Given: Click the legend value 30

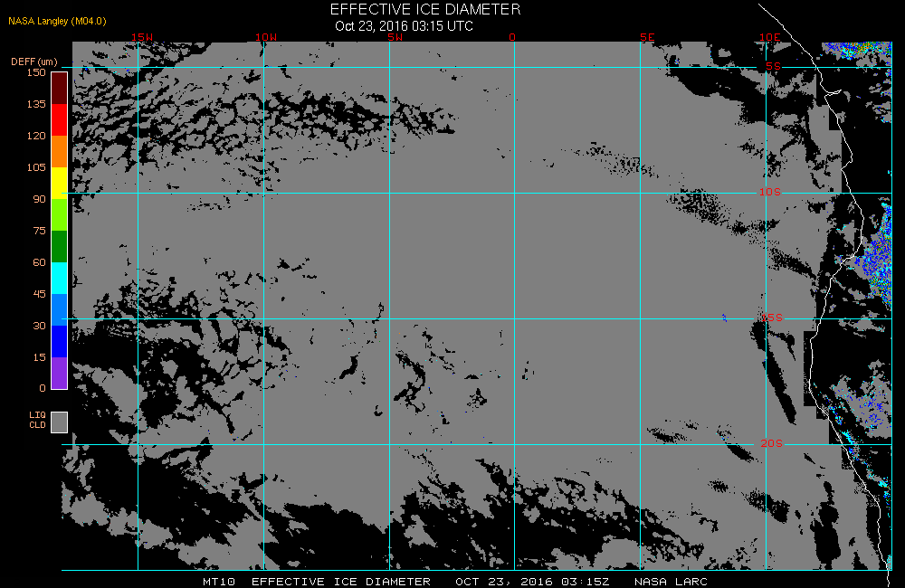Looking at the screenshot, I should [39, 326].
